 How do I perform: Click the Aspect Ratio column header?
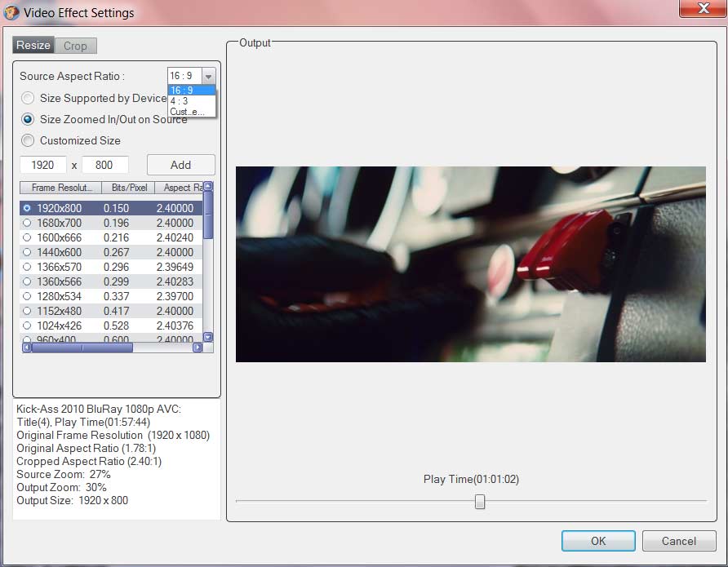click(180, 188)
